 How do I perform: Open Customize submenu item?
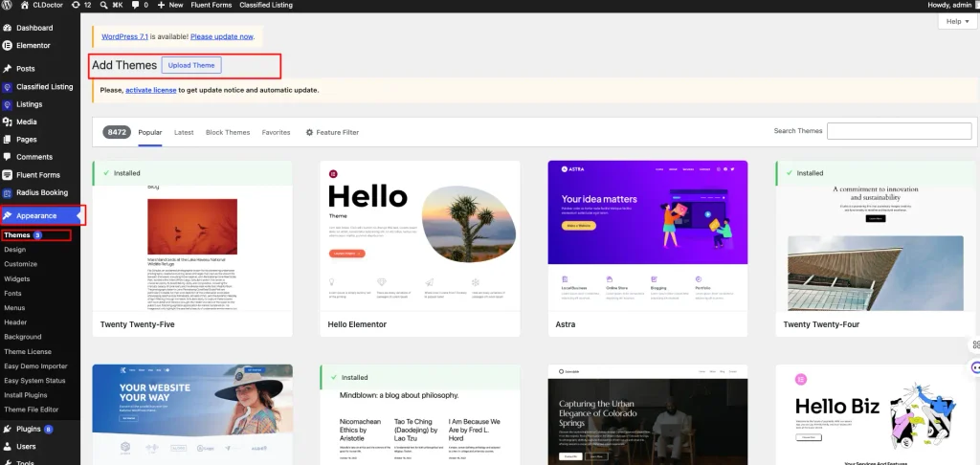pos(21,264)
